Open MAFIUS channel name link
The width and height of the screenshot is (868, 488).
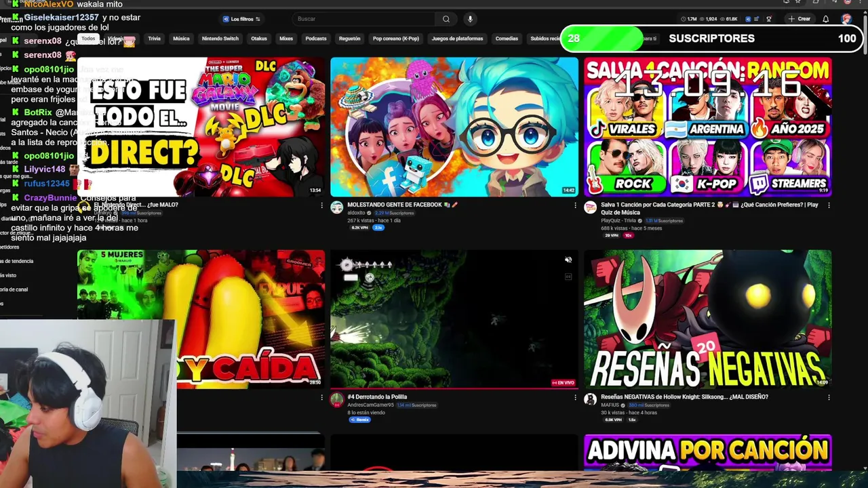(x=610, y=405)
